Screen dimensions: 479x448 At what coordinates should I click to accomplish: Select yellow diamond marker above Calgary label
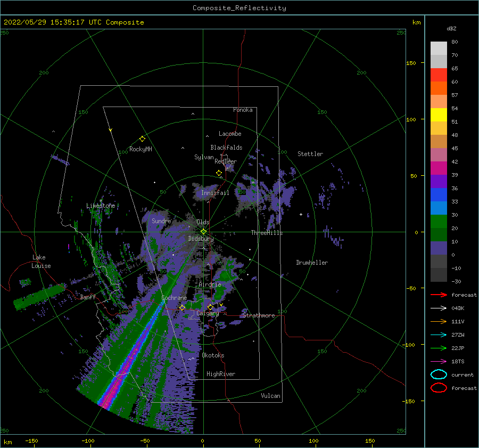210,307
